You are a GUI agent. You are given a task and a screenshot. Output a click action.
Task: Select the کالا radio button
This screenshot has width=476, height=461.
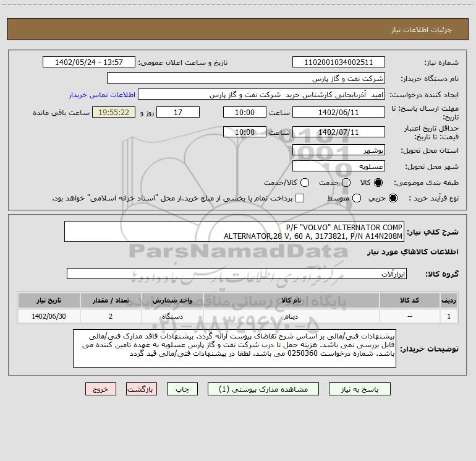pos(378,183)
